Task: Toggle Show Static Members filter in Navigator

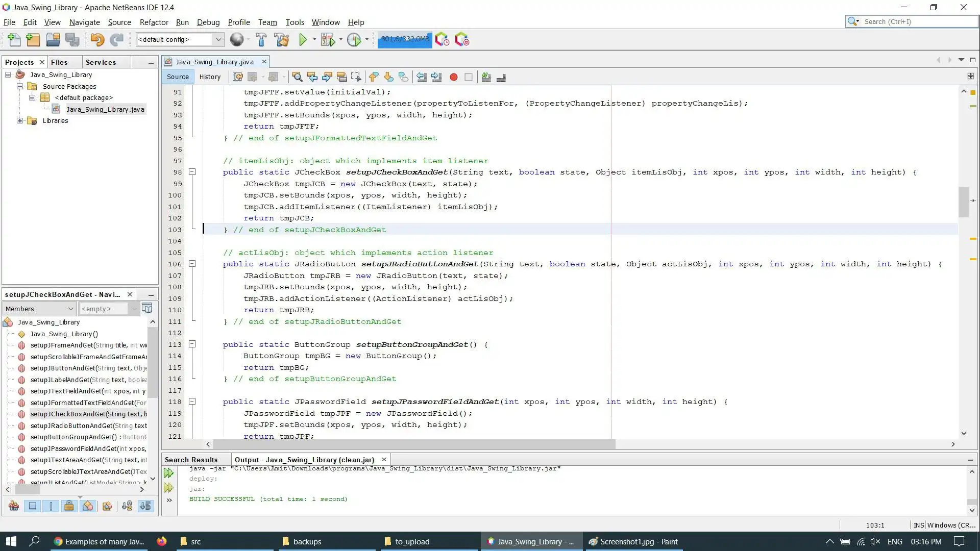Action: (x=51, y=506)
